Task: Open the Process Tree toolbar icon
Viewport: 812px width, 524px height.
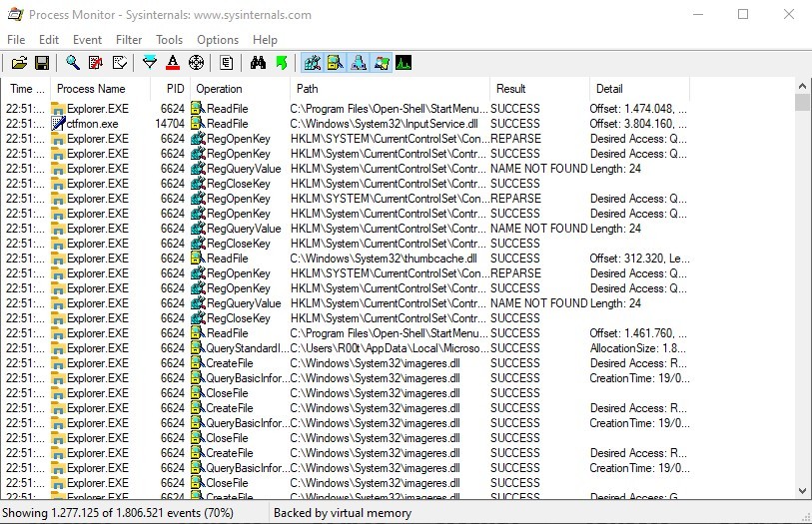Action: [227, 63]
